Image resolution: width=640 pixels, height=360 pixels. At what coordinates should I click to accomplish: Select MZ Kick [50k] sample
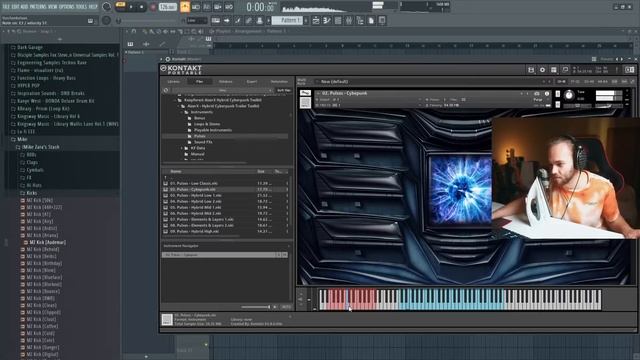pyautogui.click(x=40, y=200)
